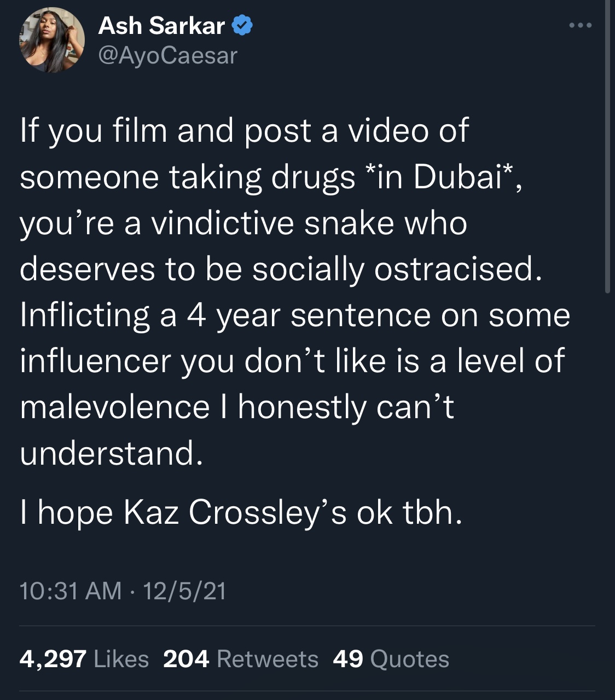Image resolution: width=615 pixels, height=700 pixels.
Task: Click the 10:31 AM timestamp
Action: click(71, 591)
